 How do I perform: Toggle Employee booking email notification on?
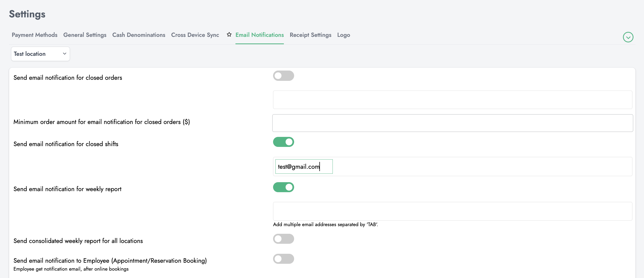(x=283, y=259)
